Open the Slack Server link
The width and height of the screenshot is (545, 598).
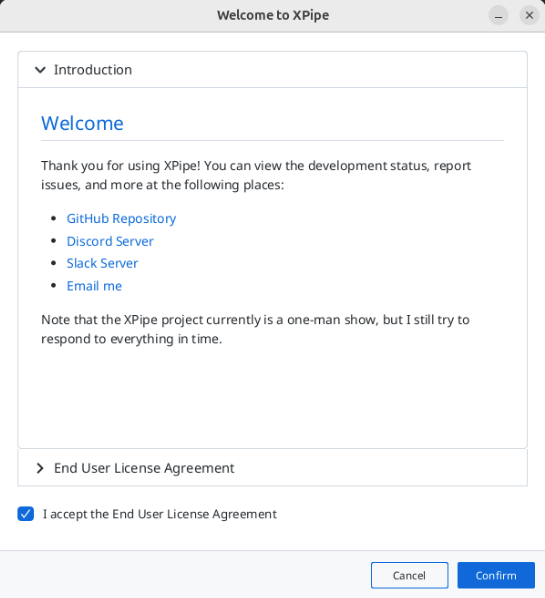coord(102,263)
